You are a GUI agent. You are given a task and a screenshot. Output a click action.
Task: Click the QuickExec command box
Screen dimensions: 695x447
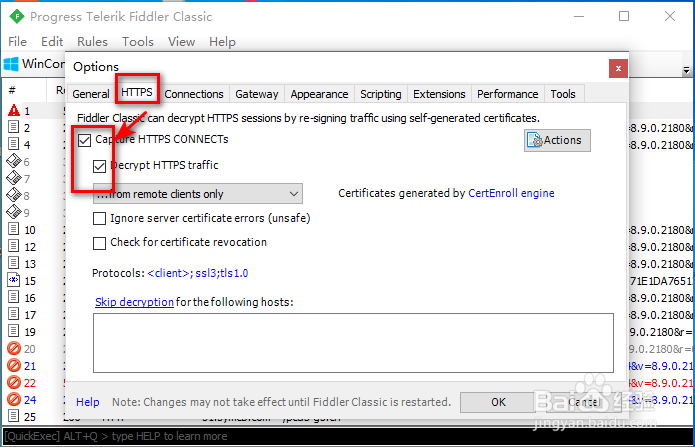point(347,436)
